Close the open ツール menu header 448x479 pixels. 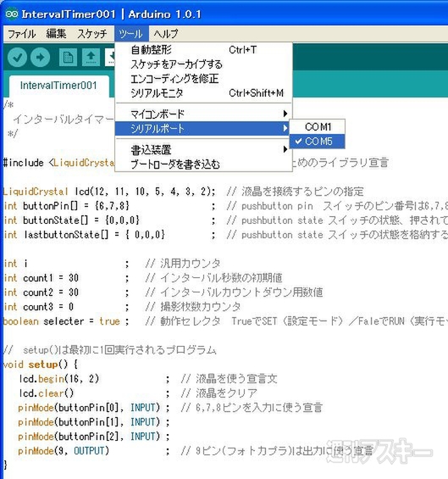131,34
